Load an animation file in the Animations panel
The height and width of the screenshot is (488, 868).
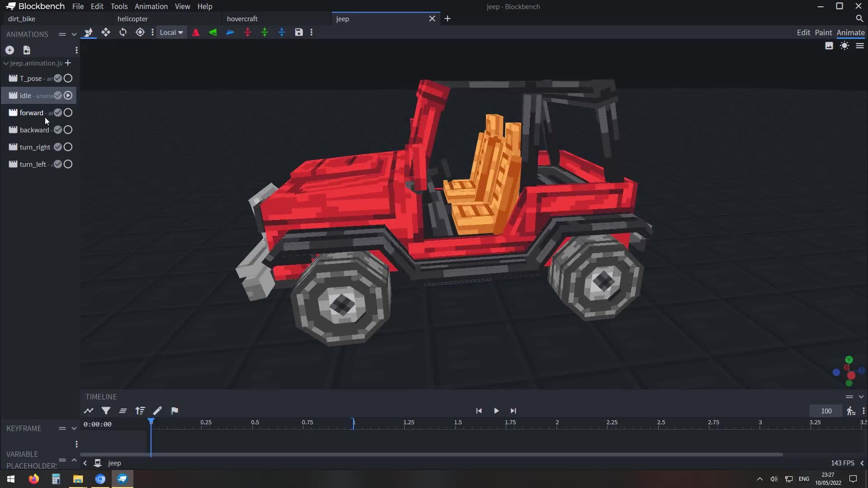27,50
